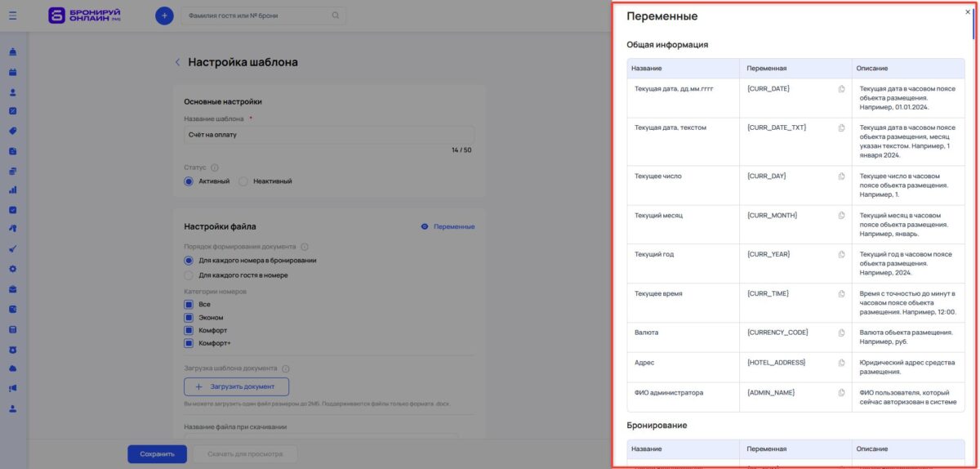Click the Текущий год cell
Viewport: 980px width, 469px height.
point(683,264)
